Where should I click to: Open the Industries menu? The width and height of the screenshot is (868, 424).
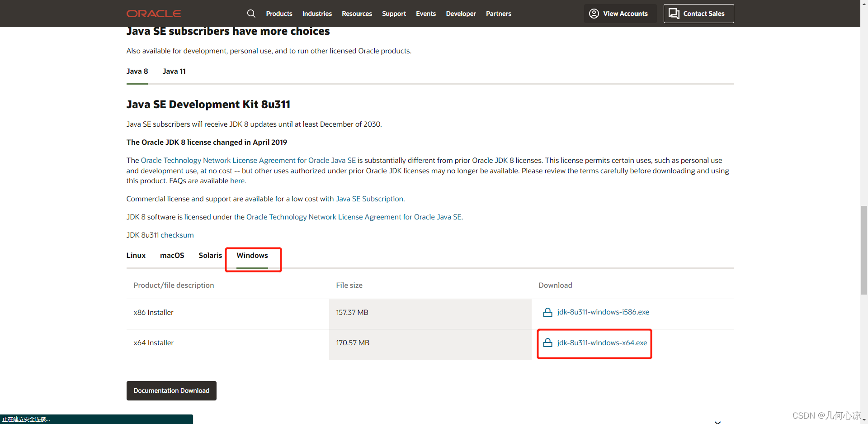pos(317,14)
